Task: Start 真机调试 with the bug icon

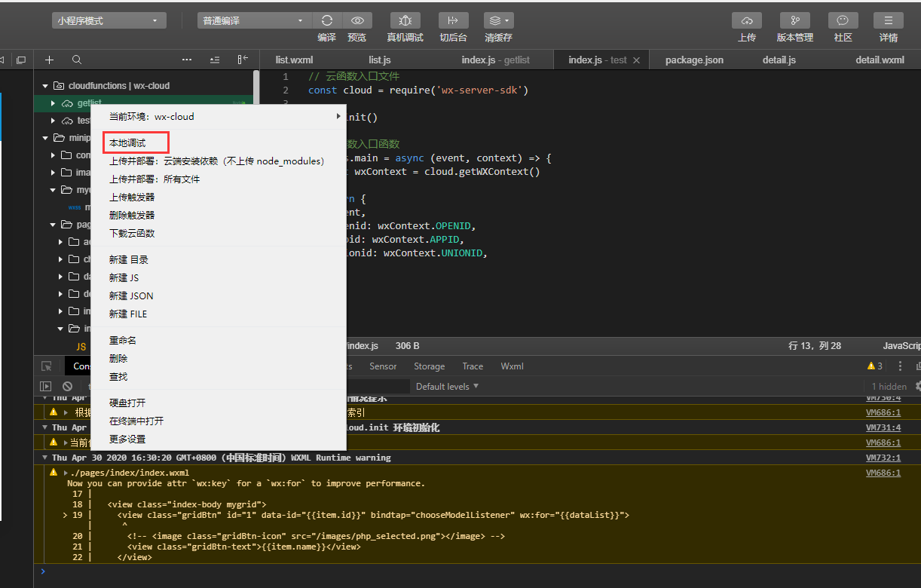Action: [405, 20]
